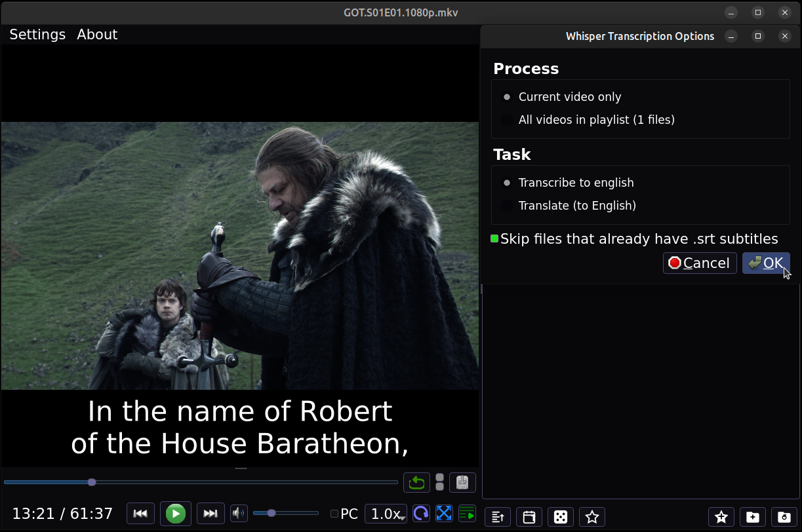Minimize the Whisper Transcription Options dialog
This screenshot has width=802, height=532.
point(732,37)
